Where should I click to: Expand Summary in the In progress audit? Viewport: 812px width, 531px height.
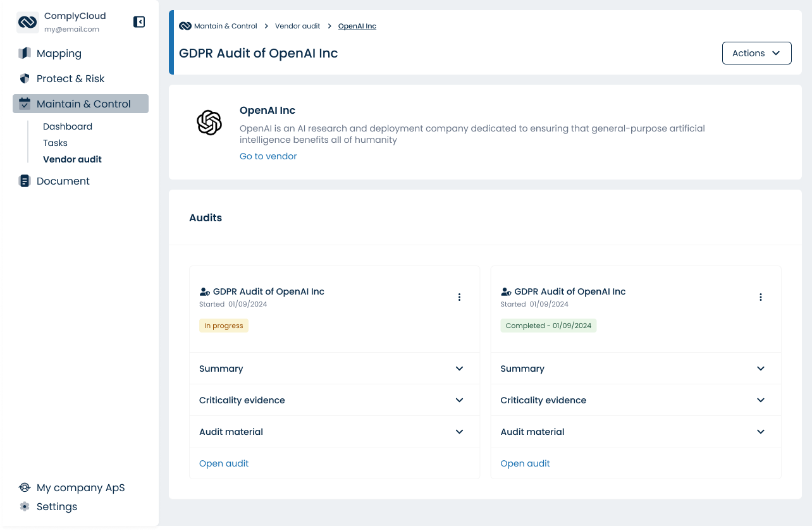pos(335,369)
